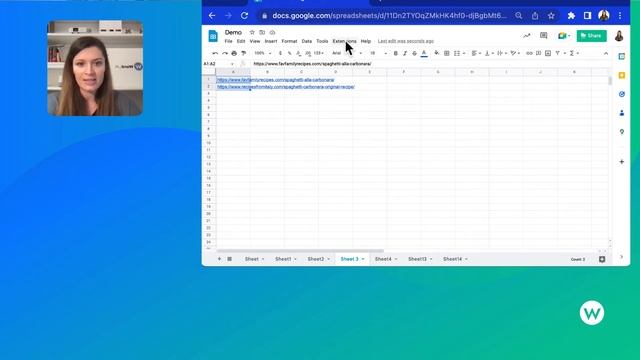640x360 pixels.
Task: Open the Format menu
Action: tap(289, 41)
